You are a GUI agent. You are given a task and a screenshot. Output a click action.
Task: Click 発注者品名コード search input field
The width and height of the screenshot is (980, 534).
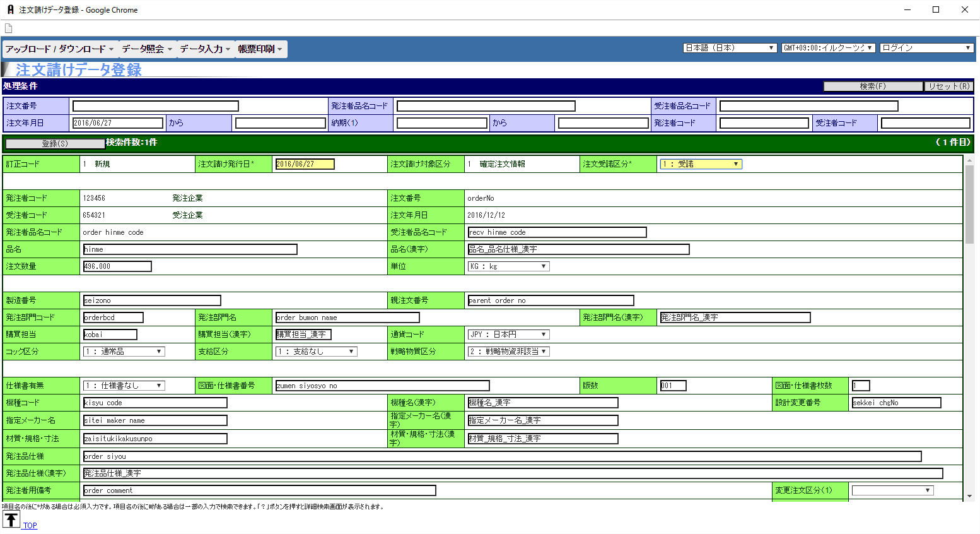pos(486,106)
